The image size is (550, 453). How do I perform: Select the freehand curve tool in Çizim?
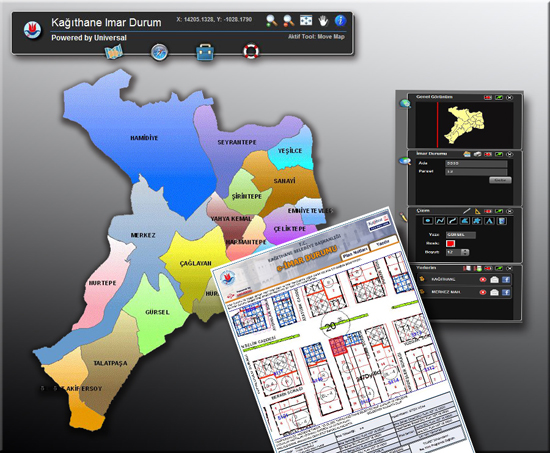click(452, 221)
